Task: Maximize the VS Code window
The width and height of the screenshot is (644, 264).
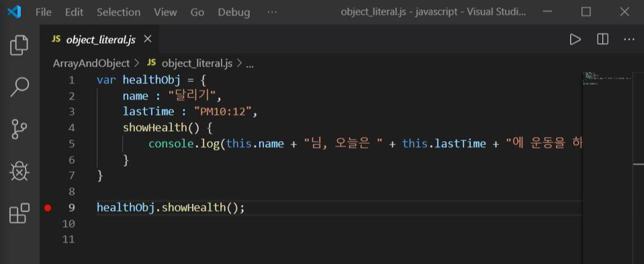Action: click(x=586, y=12)
